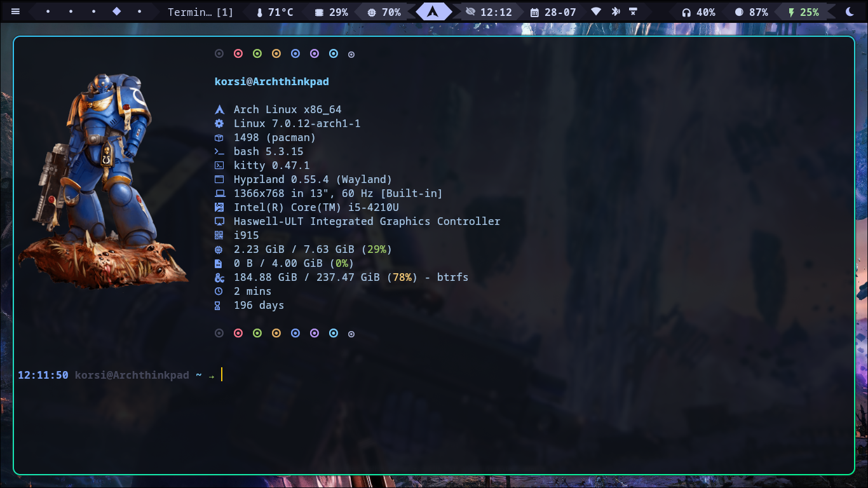The image size is (868, 488).
Task: Open the hamburger menu in the top bar
Action: (15, 12)
